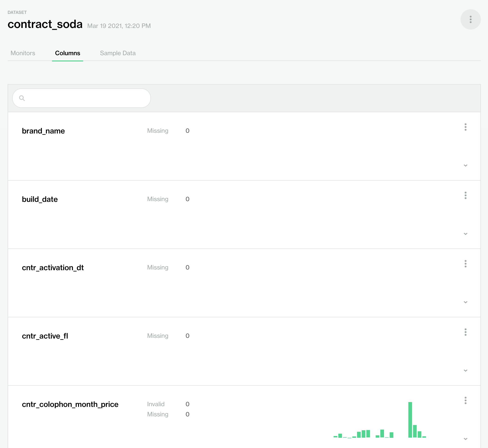Select the Columns tab
The height and width of the screenshot is (448, 488).
pos(67,53)
